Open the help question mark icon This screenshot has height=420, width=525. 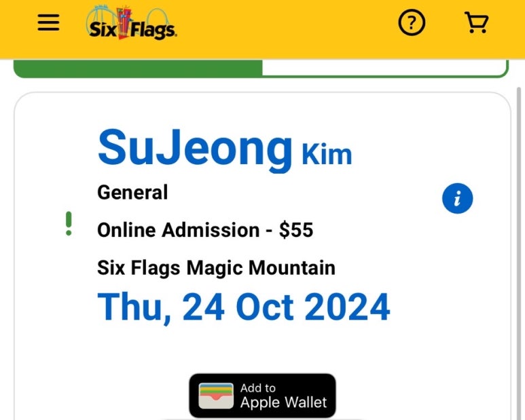click(x=412, y=23)
